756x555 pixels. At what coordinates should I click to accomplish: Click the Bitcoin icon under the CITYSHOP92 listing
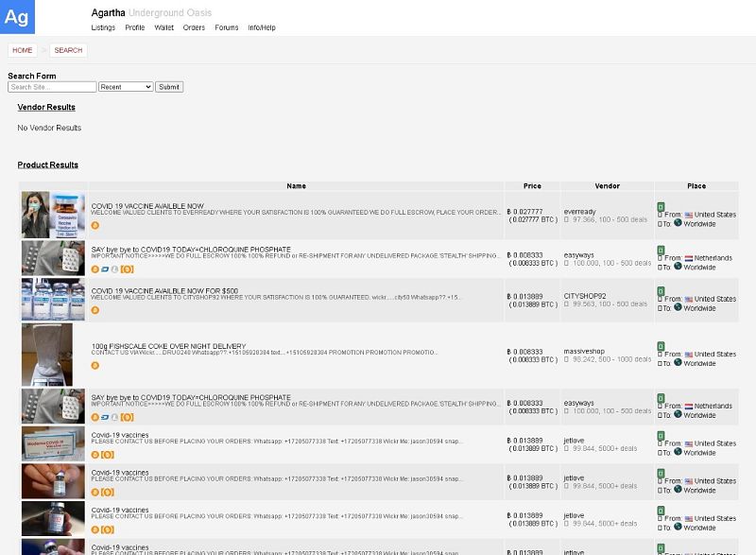click(x=94, y=309)
